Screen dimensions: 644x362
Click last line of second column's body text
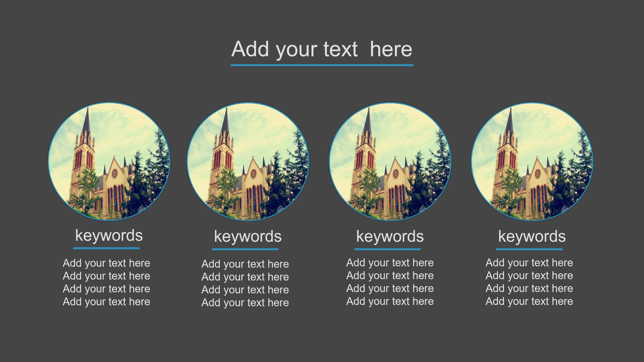pos(245,303)
